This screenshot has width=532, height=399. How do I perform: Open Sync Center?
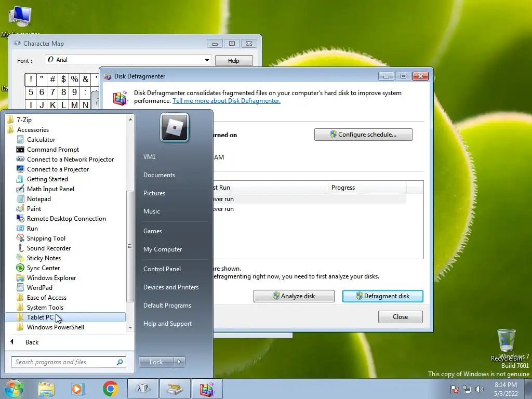click(43, 268)
